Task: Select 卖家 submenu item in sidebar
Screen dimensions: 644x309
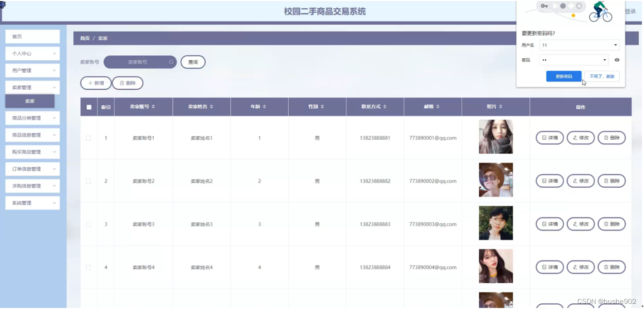Action: click(x=30, y=101)
